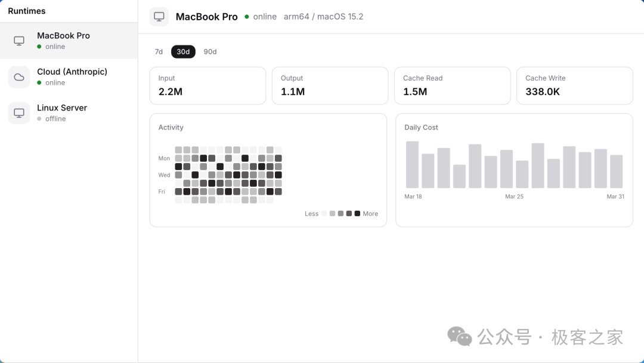Click the lightest swatch in activity legend
The height and width of the screenshot is (363, 644).
324,213
